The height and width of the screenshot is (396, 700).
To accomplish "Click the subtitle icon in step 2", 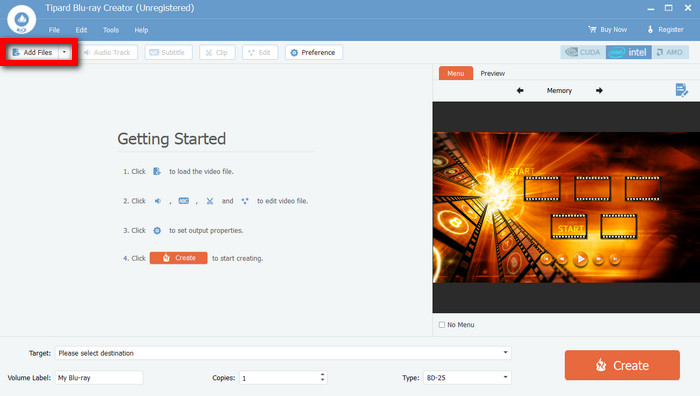I will pyautogui.click(x=183, y=201).
